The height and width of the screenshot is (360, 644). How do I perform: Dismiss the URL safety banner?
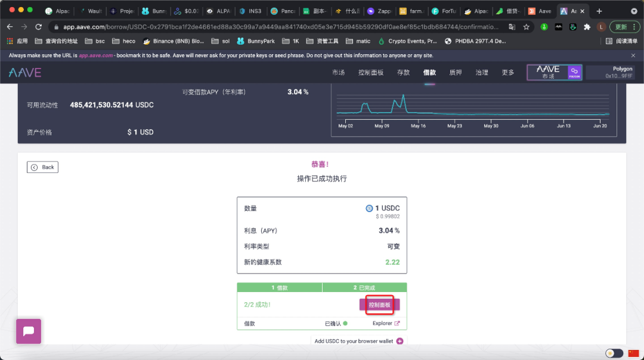(x=633, y=55)
